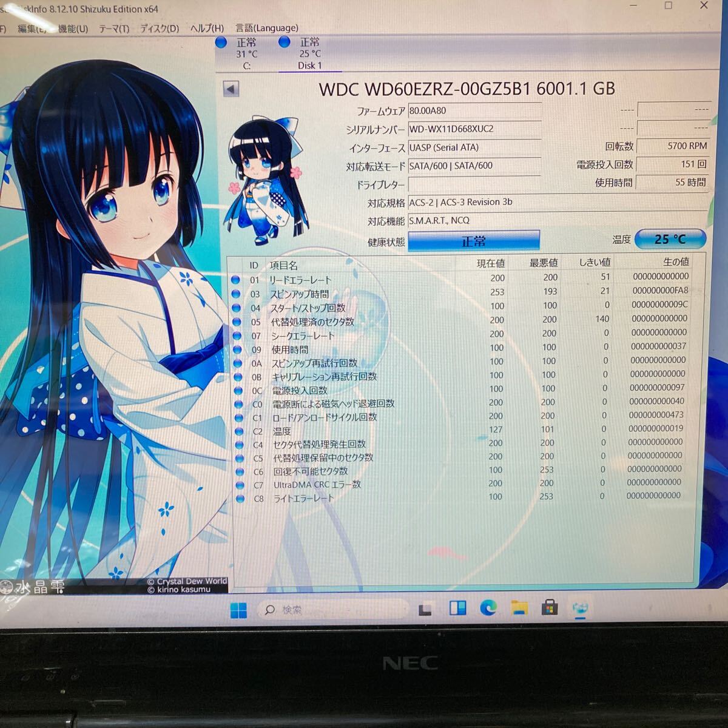Click raw value 000000000FA8
The image size is (728, 728).
[x=660, y=291]
